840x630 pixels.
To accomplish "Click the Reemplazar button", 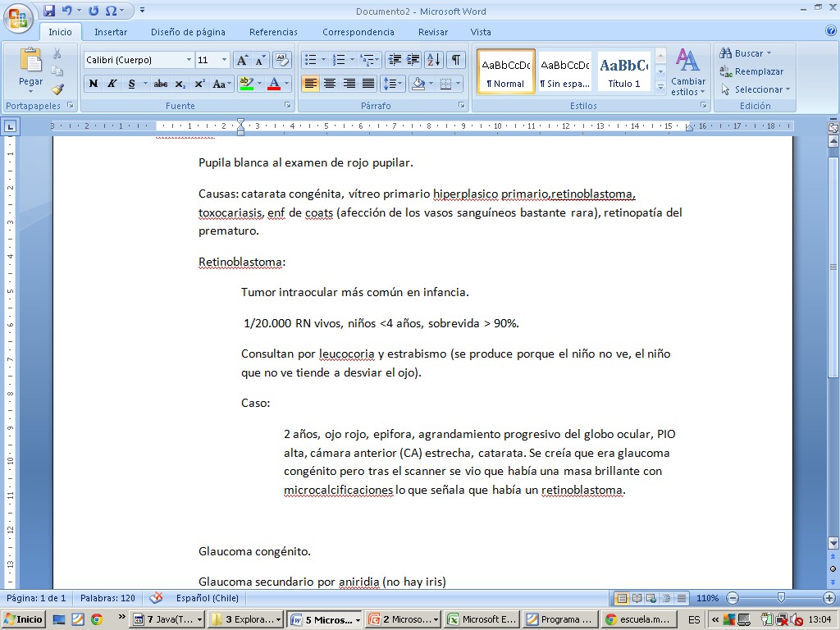I will pos(751,71).
